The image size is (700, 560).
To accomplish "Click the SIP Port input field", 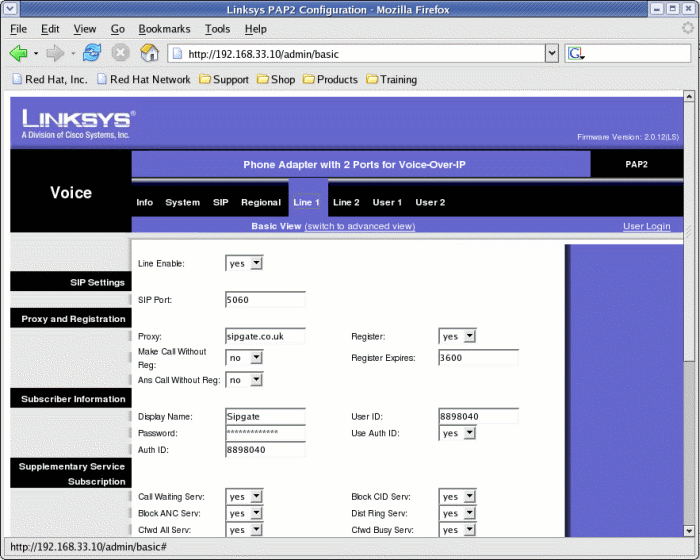I will [x=265, y=300].
